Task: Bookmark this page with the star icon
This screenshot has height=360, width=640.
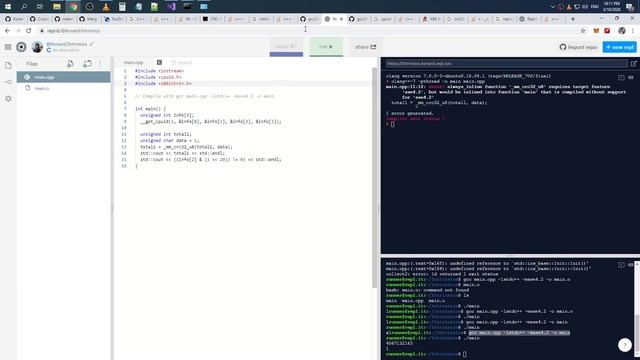Action: click(x=583, y=31)
